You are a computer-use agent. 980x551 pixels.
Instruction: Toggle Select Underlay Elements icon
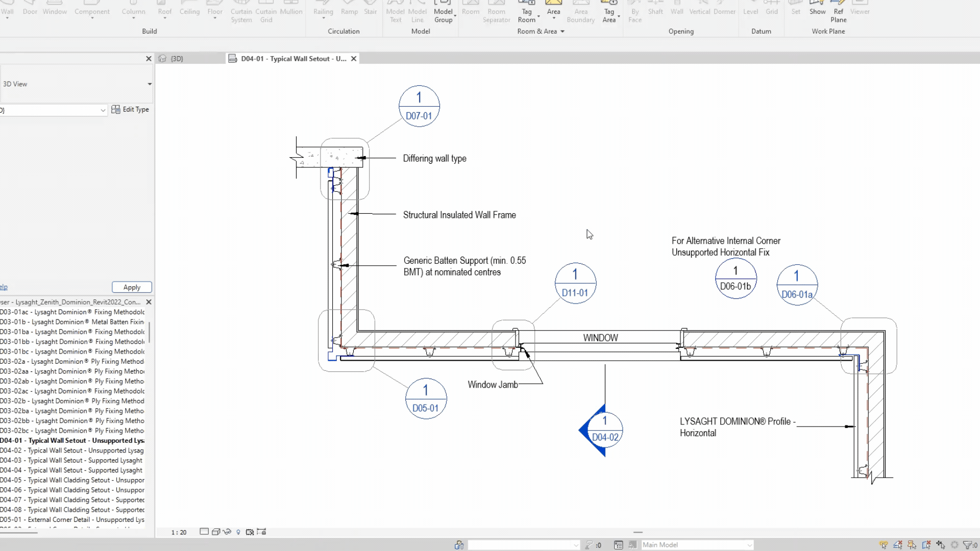[898, 545]
